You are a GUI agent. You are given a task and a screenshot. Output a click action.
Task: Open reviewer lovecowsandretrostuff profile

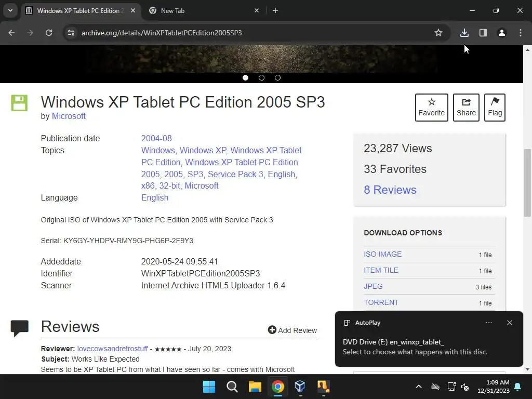pyautogui.click(x=112, y=349)
